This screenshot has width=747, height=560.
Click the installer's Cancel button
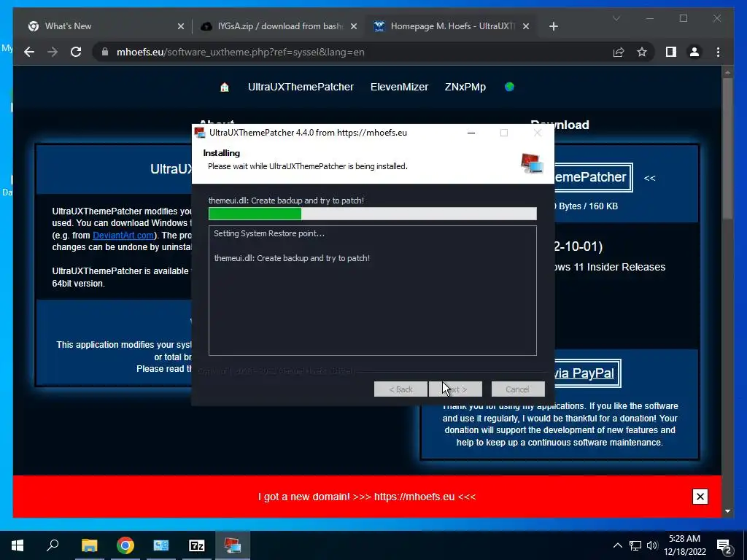point(518,389)
